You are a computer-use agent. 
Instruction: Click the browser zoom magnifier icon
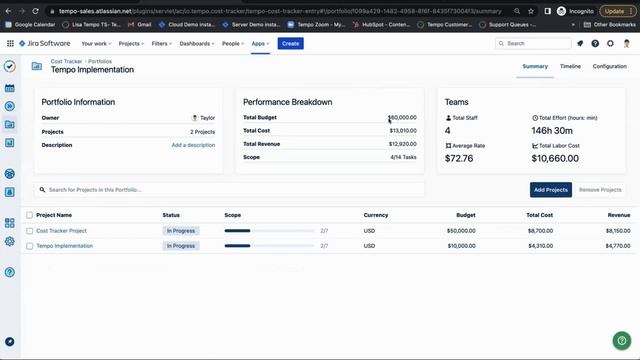coord(517,11)
